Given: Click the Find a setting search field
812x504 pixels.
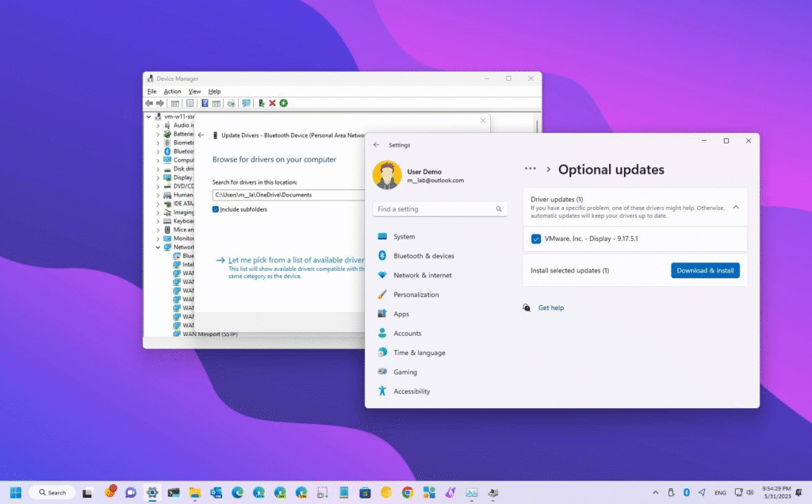Looking at the screenshot, I should (x=440, y=209).
